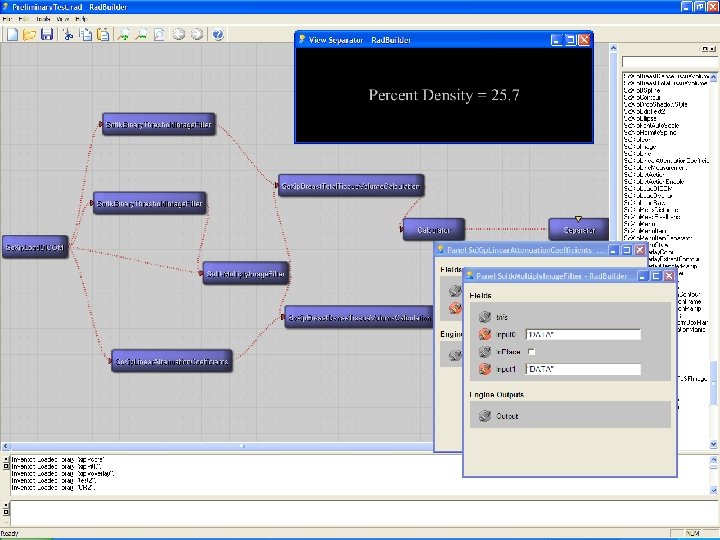Select the SoXipLinearAttenuationCoefficients node
The width and height of the screenshot is (720, 540).
pos(171,361)
